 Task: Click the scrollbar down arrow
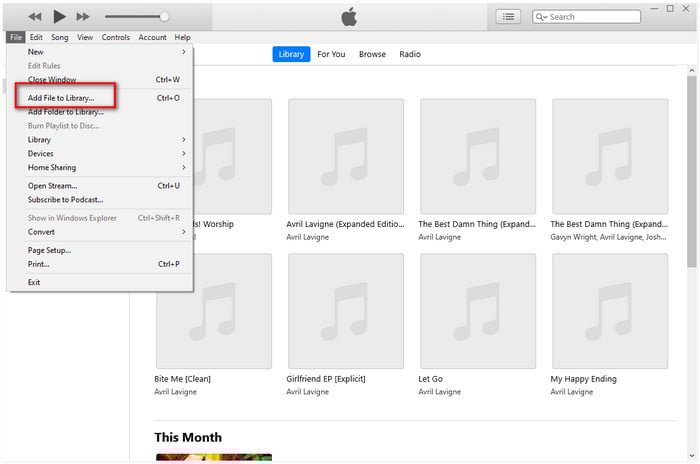pos(692,456)
